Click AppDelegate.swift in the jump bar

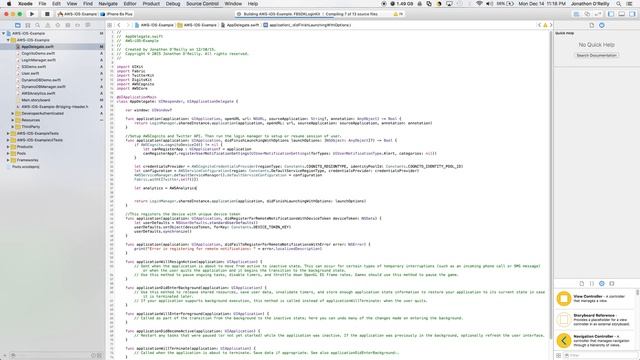click(240, 25)
